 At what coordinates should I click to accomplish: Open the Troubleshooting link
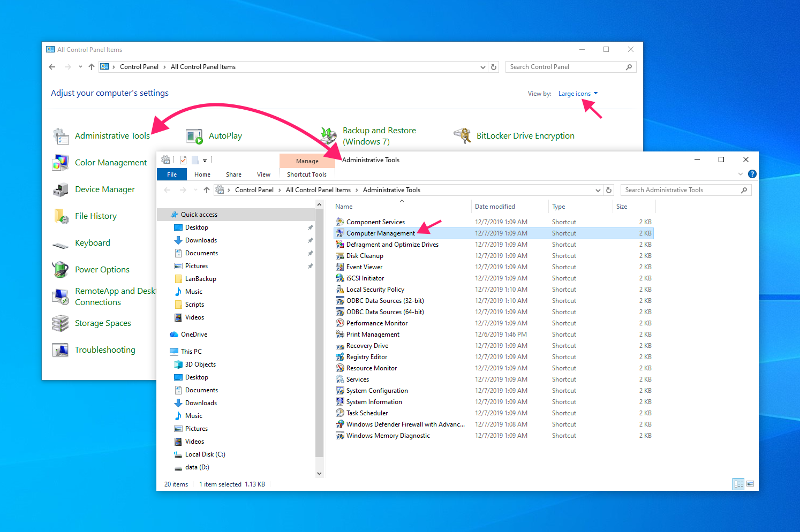[x=105, y=350]
